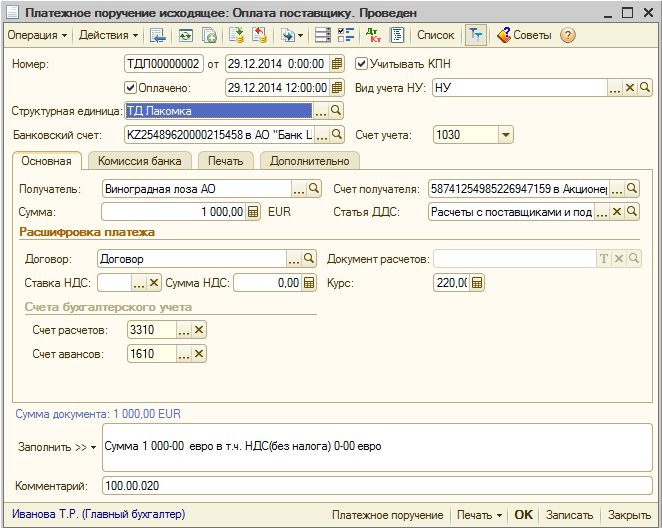This screenshot has height=528, width=662.
Task: Uncheck the Оплачено checkbox
Action: 130,87
